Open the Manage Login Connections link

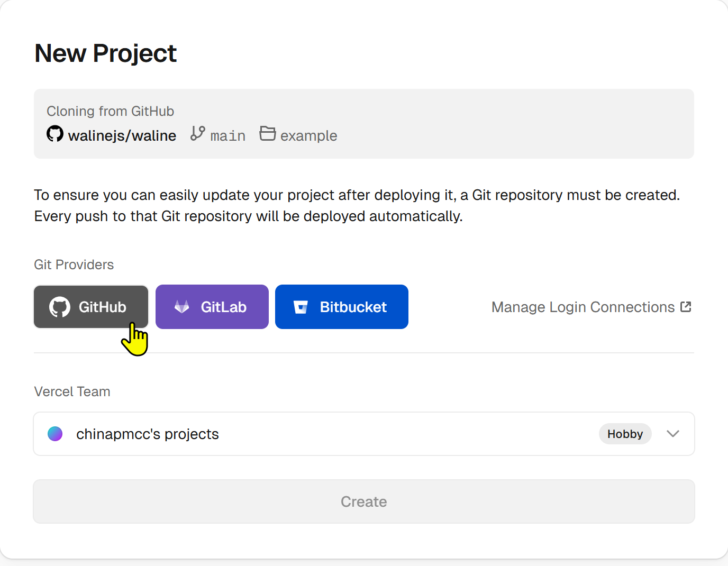[583, 307]
